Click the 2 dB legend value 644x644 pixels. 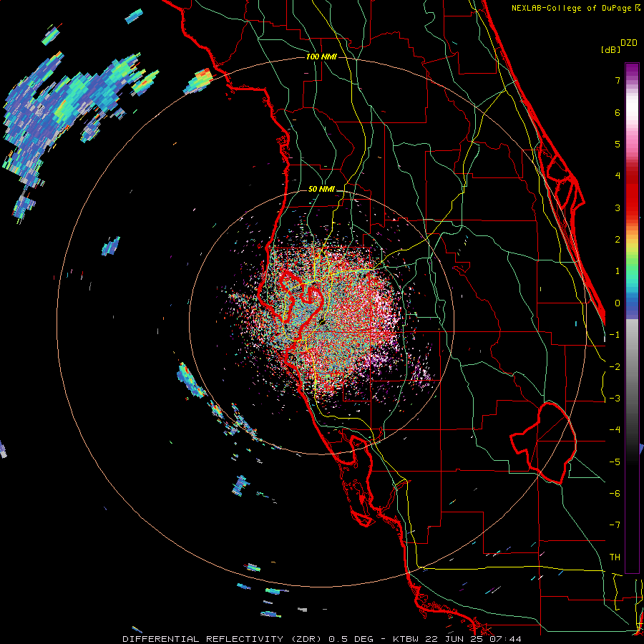618,240
